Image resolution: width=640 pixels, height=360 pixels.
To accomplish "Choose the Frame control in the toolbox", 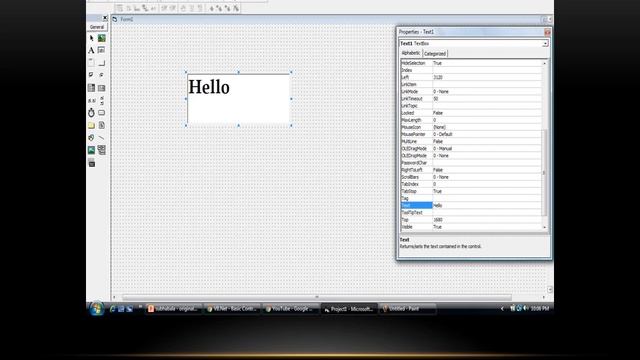I will click(x=91, y=63).
